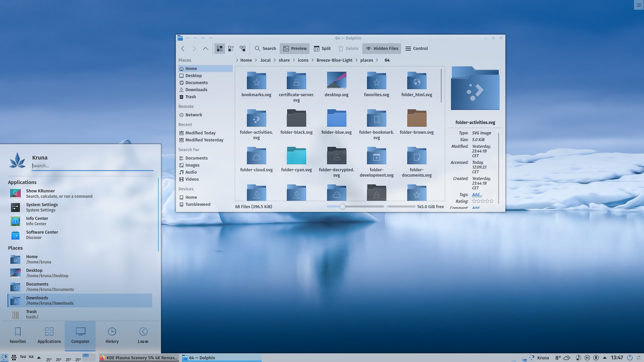644x362 pixels.
Task: Open Downloads in Dolphin Places panel
Action: 205,90
